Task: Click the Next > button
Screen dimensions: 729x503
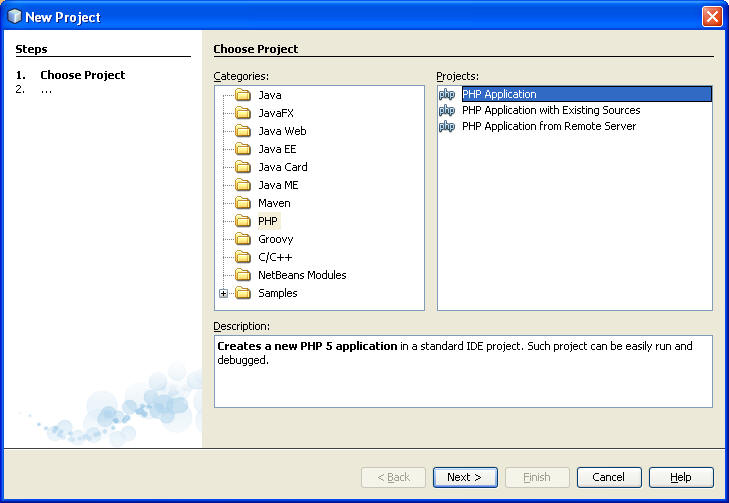Action: (465, 477)
